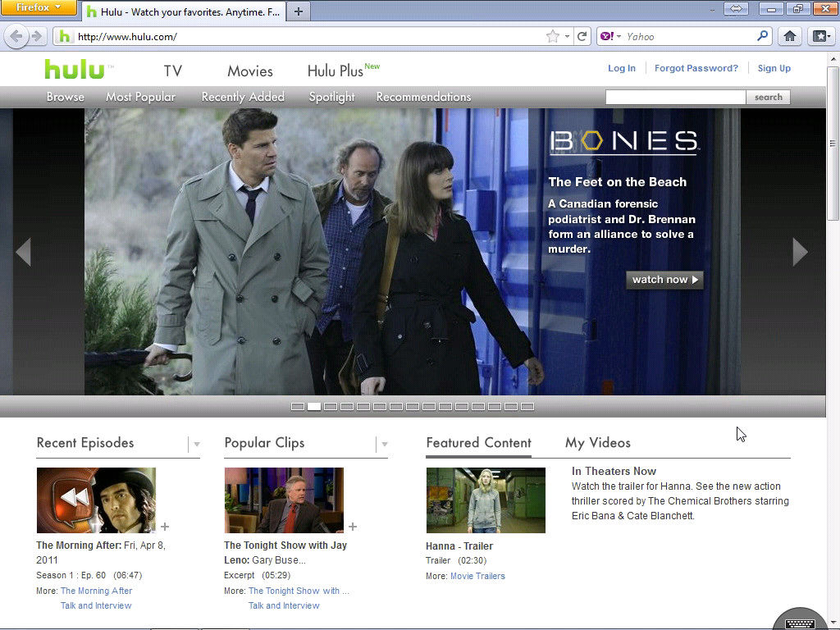
Task: Click the Bones watch now button
Action: tap(664, 280)
